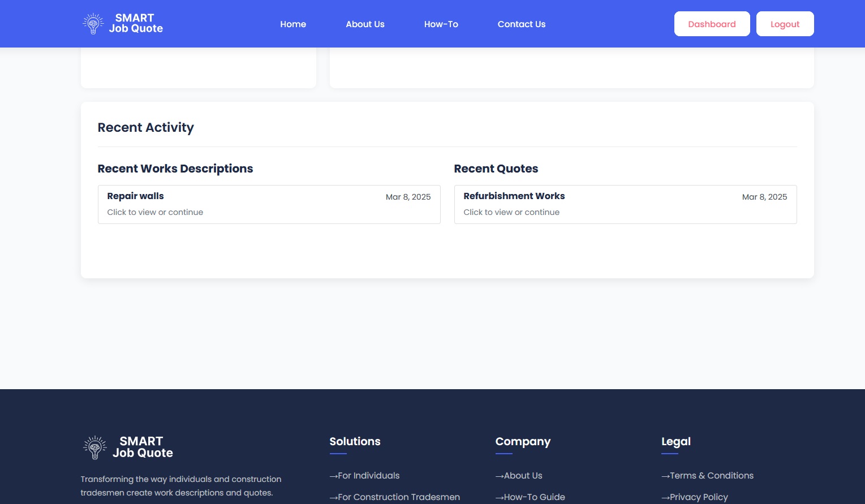
Task: Open the Refurbishment Works quote card
Action: [625, 204]
